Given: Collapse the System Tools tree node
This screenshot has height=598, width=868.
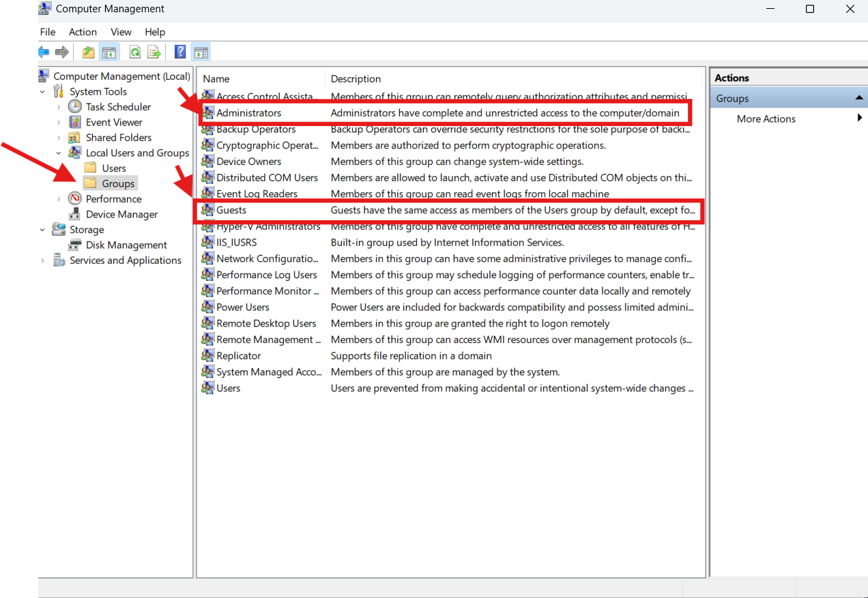Looking at the screenshot, I should 42,92.
